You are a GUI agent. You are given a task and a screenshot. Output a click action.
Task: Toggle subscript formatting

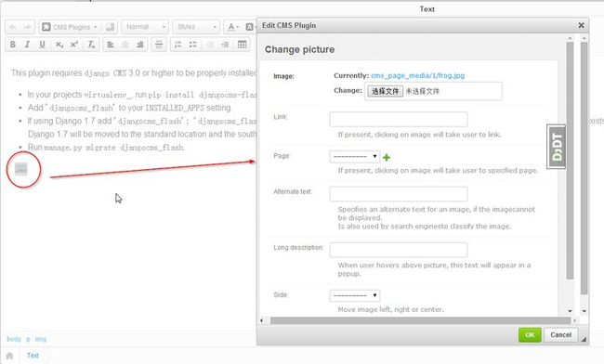(59, 45)
